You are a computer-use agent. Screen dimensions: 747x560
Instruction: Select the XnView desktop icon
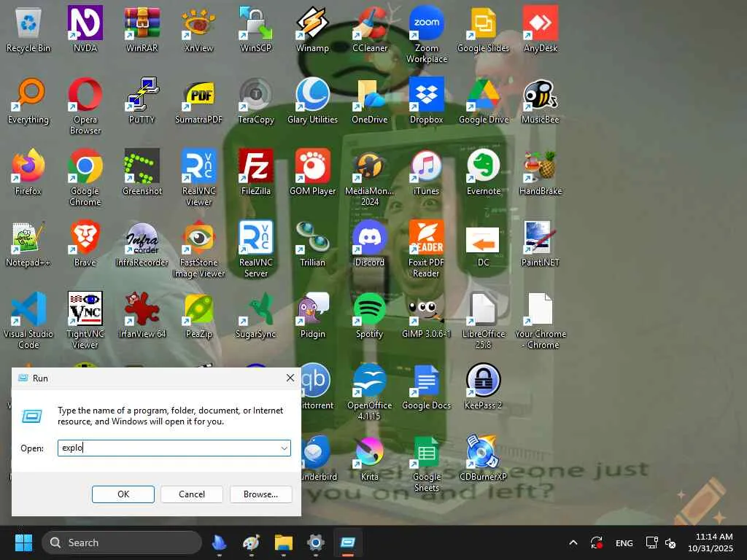click(198, 29)
